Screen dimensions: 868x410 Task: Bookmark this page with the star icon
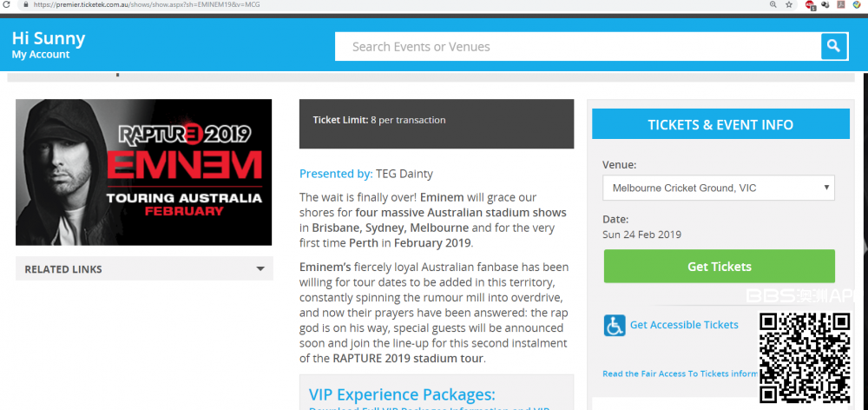[x=789, y=4]
